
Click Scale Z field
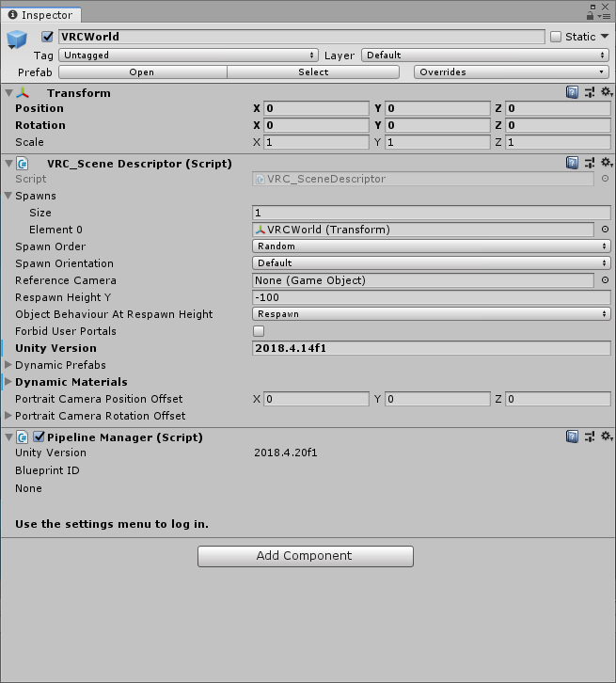558,142
